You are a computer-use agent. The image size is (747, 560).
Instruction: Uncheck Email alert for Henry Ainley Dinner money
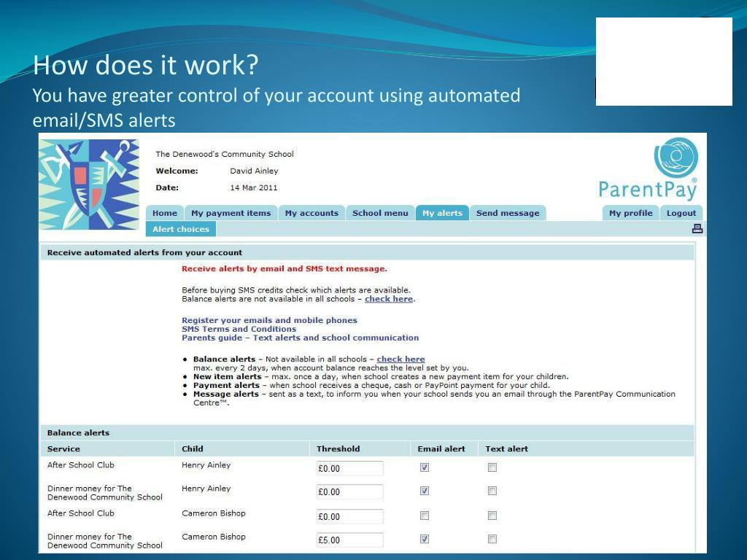[x=425, y=491]
